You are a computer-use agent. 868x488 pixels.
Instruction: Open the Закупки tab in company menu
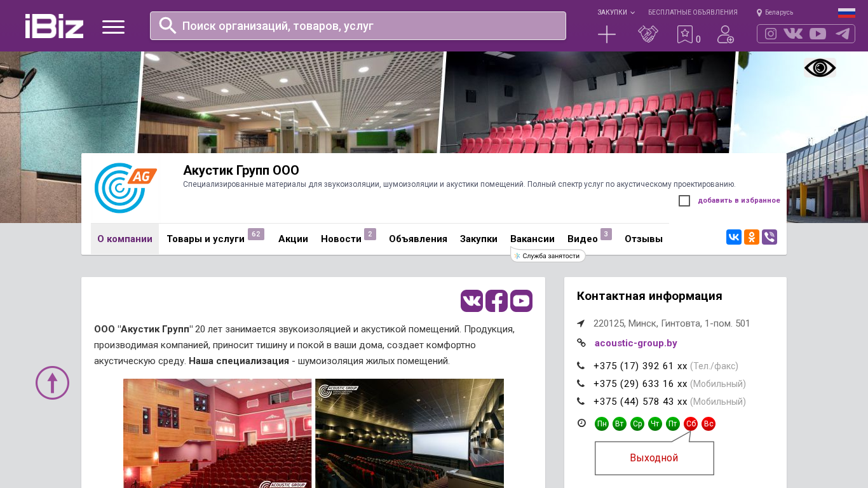coord(478,239)
